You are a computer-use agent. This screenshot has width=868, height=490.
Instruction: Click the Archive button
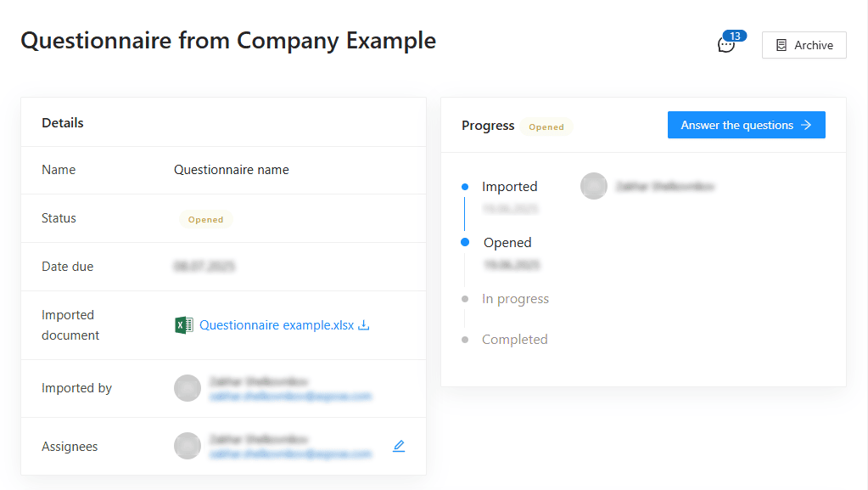pos(804,44)
